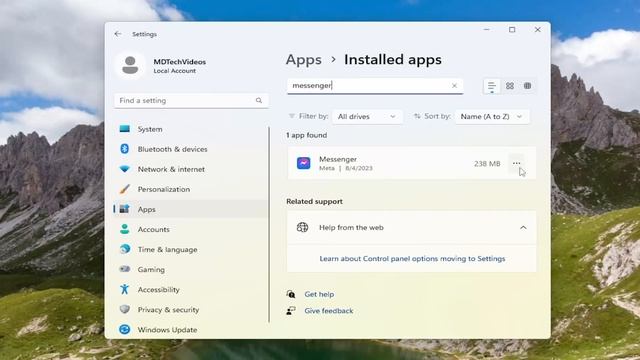Open Windows Update settings
640x360 pixels.
[x=191, y=329]
